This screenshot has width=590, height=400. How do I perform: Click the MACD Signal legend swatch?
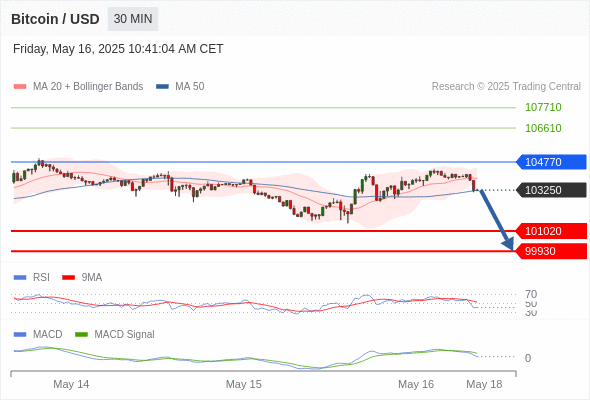(81, 335)
